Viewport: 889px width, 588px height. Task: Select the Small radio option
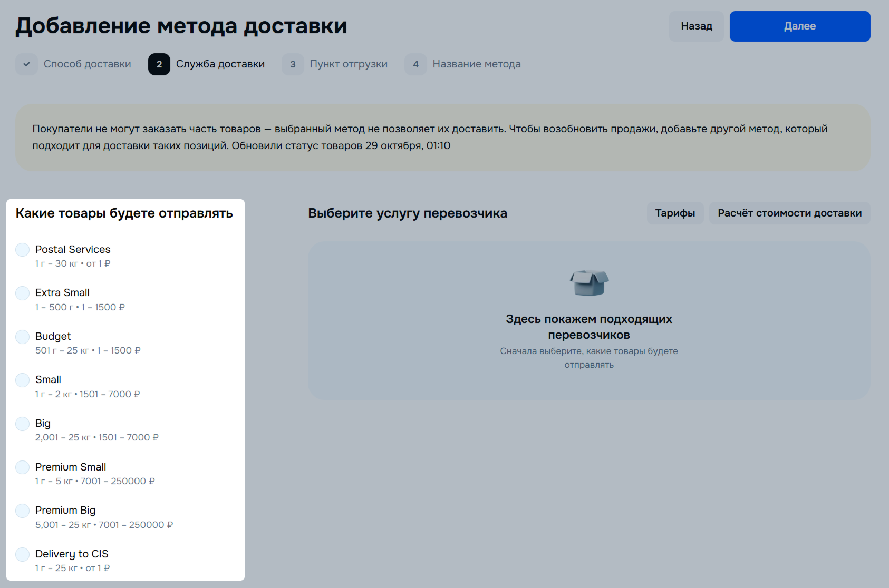click(x=23, y=380)
